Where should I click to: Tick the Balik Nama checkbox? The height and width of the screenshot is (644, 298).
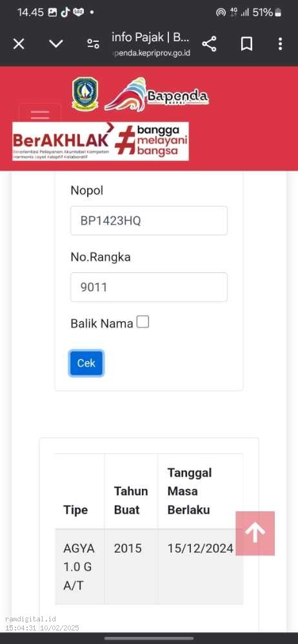click(143, 322)
